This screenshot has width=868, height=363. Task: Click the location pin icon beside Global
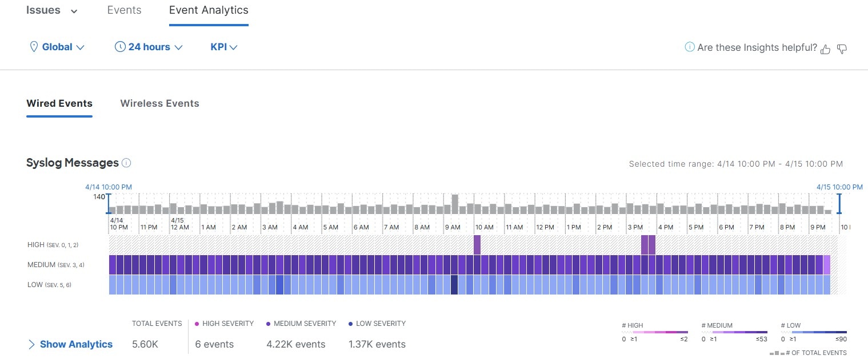(x=33, y=47)
